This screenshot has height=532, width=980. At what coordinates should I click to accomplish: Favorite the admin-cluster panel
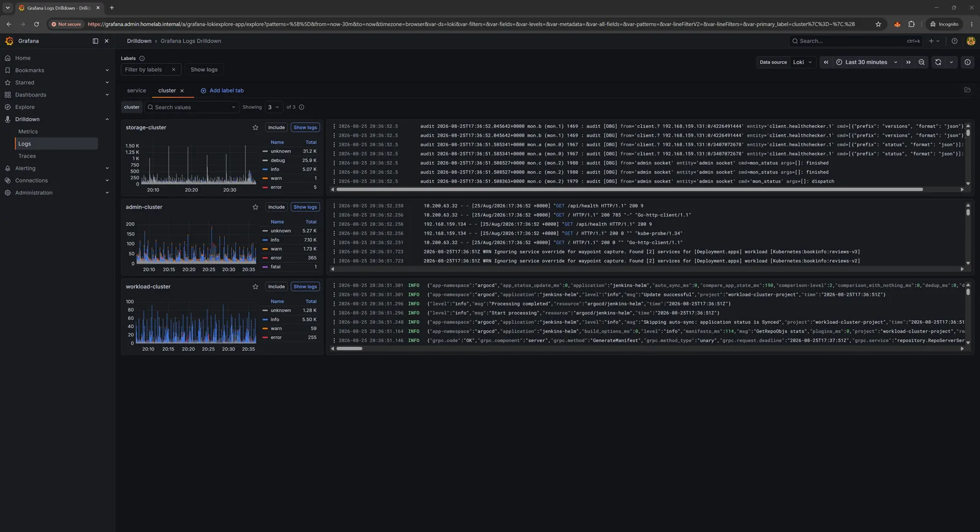(x=255, y=207)
